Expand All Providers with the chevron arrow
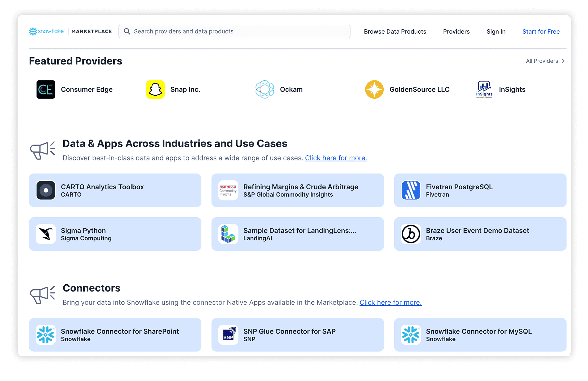This screenshot has height=381, width=588. point(564,61)
